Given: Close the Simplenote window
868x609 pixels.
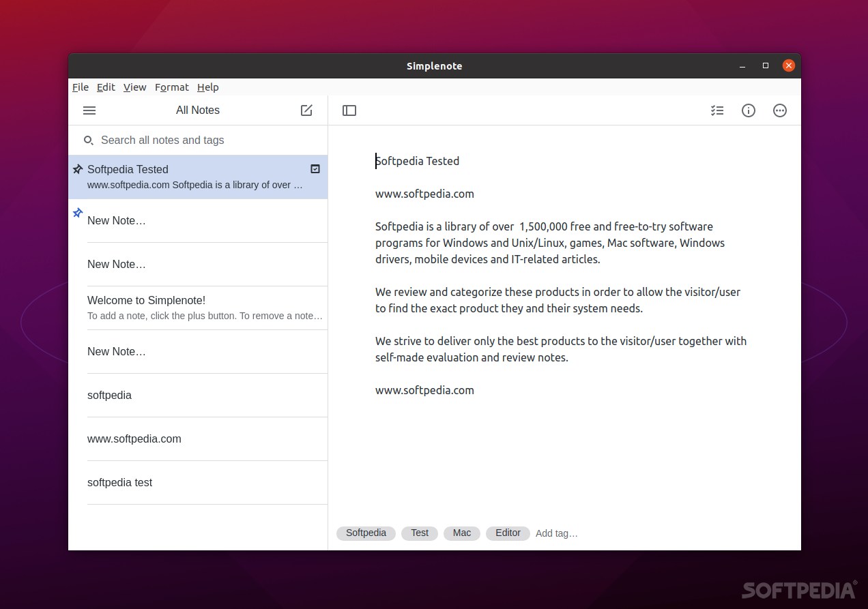Looking at the screenshot, I should point(789,66).
